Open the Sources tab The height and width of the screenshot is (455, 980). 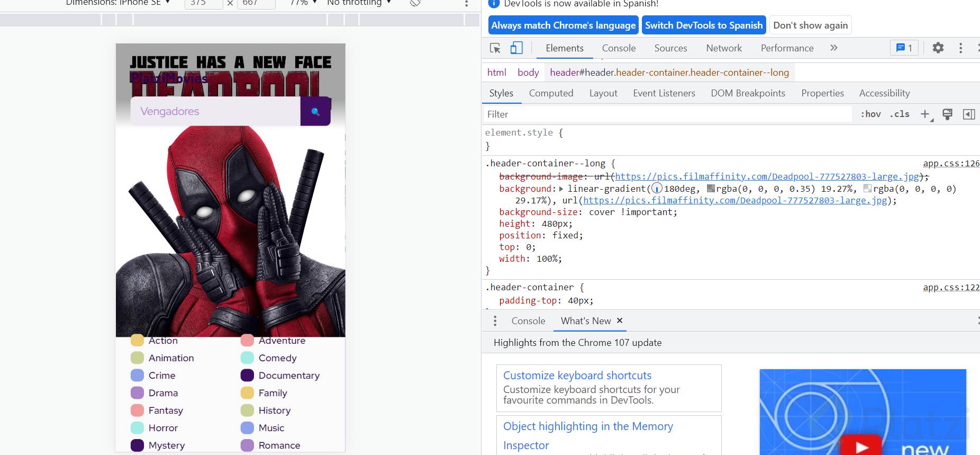pos(670,48)
